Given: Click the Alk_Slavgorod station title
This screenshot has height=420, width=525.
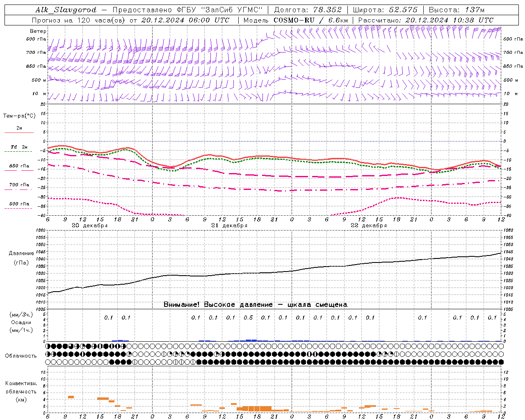Looking at the screenshot, I should tap(66, 10).
